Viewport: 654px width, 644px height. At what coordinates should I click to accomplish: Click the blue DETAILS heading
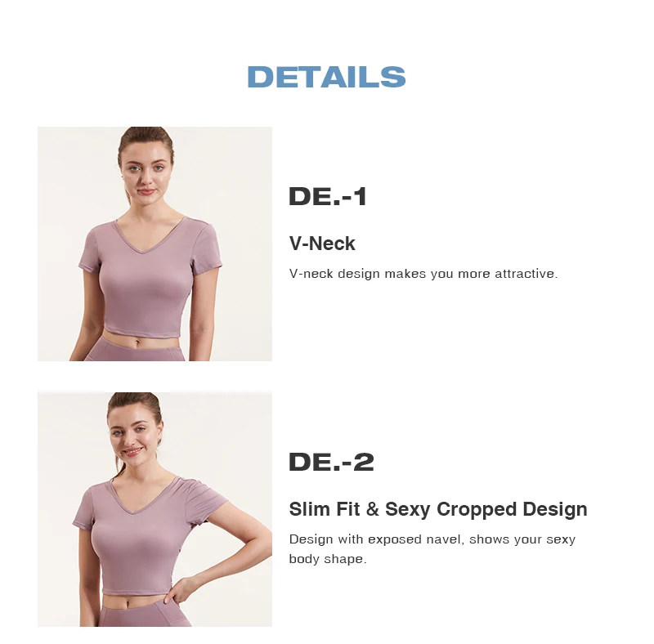coord(326,77)
